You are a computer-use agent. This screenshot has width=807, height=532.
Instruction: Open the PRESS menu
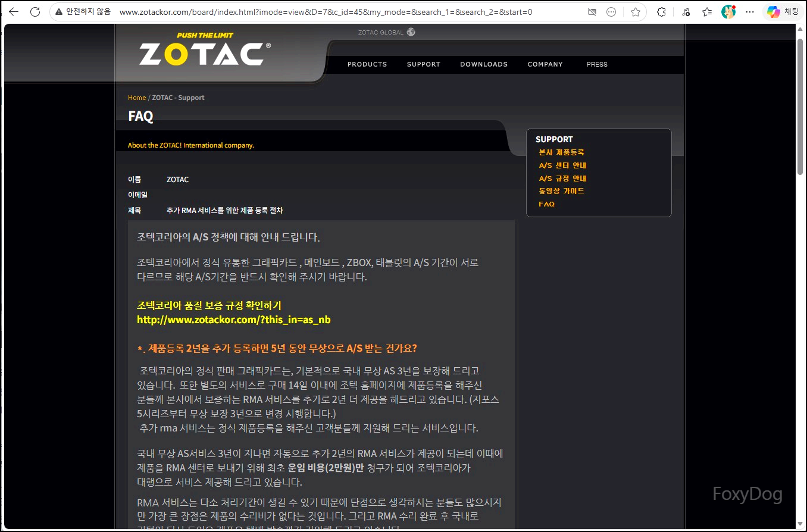pyautogui.click(x=597, y=64)
